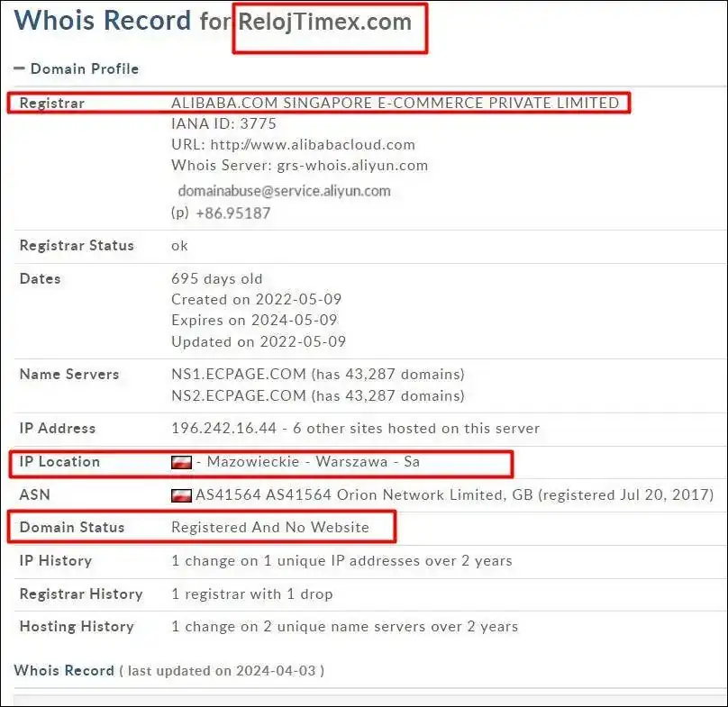Screen dimensions: 728x707
Task: Click the IP Address row label
Action: pyautogui.click(x=58, y=428)
